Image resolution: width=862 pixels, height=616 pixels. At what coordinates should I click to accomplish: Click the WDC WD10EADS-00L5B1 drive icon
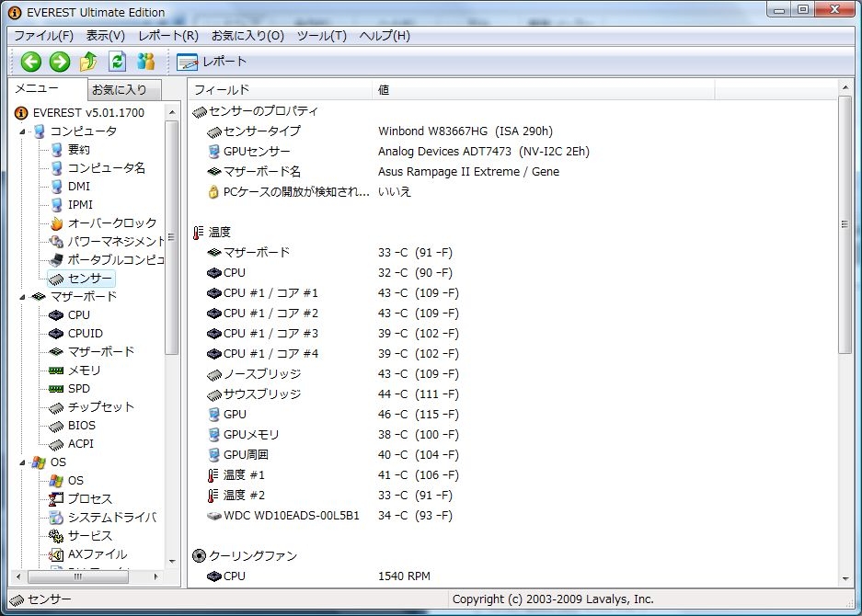(213, 516)
